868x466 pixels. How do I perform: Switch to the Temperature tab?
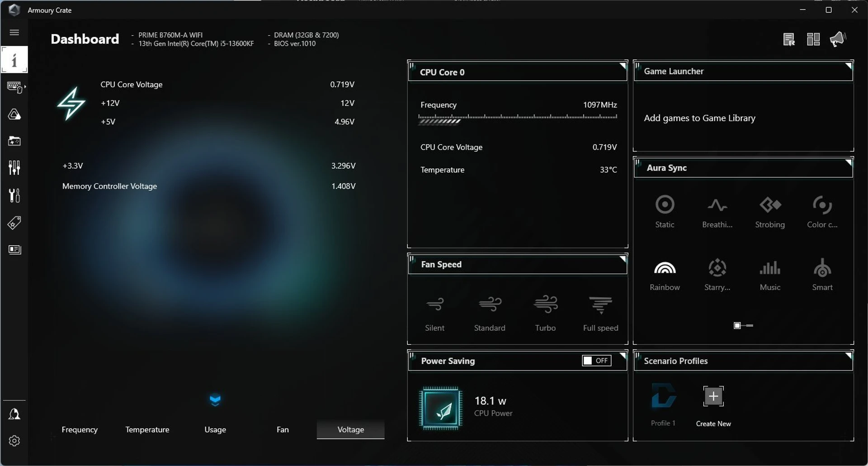tap(147, 429)
